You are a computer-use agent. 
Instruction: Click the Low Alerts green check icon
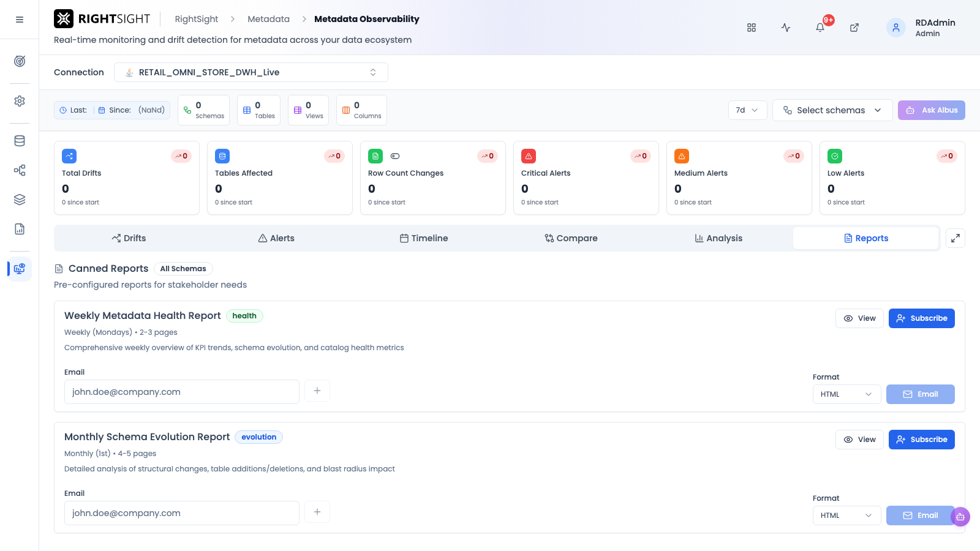835,156
